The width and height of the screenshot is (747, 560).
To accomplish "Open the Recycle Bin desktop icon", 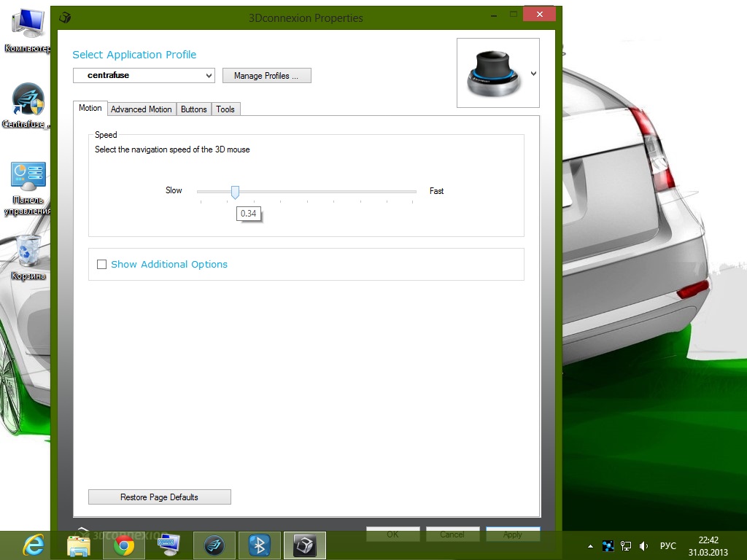I will [28, 252].
